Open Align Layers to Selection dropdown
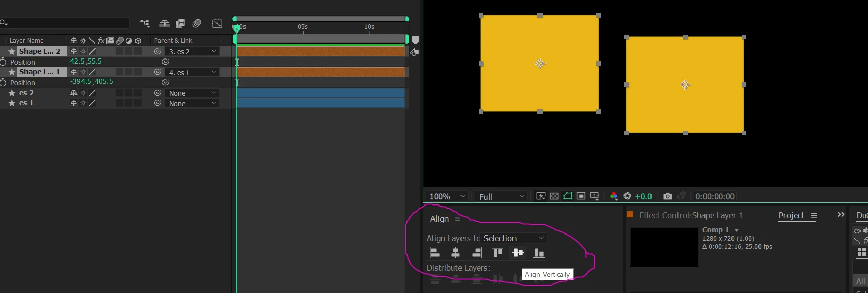 [514, 238]
